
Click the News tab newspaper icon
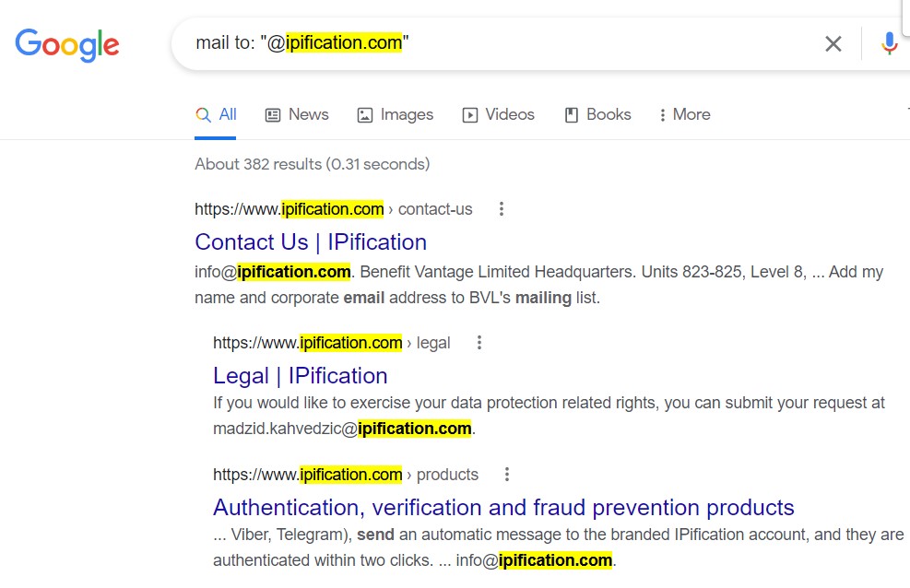point(273,115)
